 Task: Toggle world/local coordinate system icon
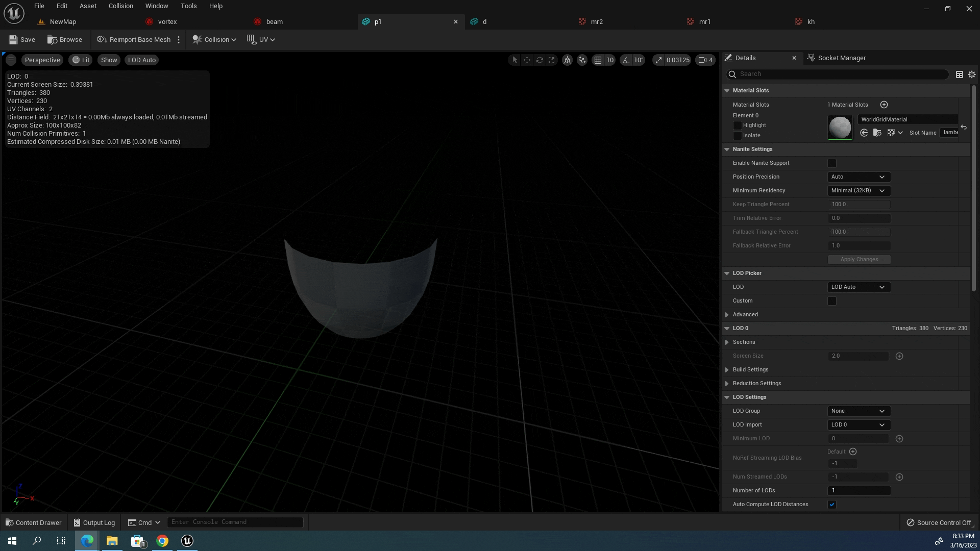click(x=567, y=60)
